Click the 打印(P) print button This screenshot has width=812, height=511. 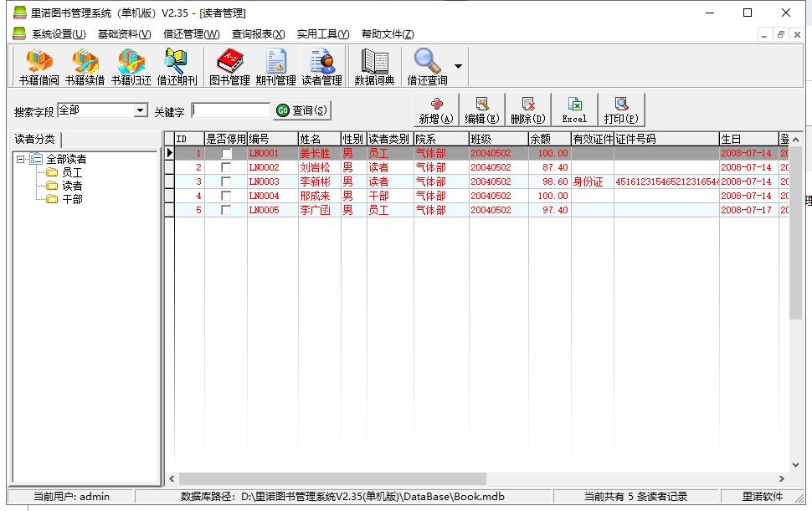click(x=621, y=110)
